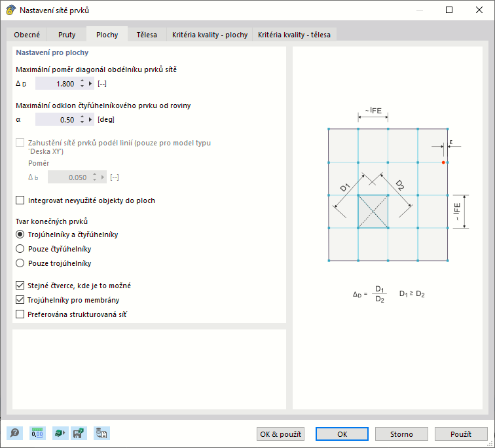Screen dimensions: 495x448
Task: Click the Nastavení pro plochy heading
Action: click(52, 52)
